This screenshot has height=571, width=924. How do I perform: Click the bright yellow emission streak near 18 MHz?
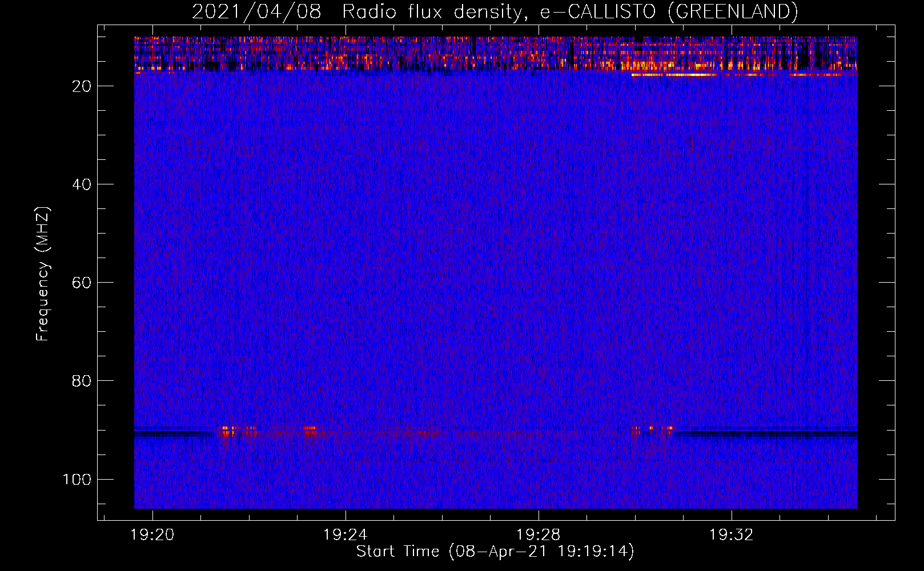coord(674,75)
